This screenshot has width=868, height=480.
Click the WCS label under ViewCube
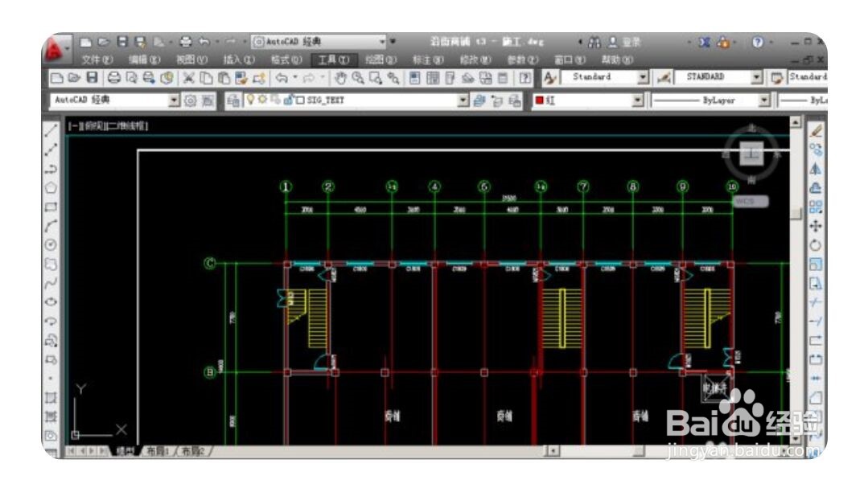[750, 201]
